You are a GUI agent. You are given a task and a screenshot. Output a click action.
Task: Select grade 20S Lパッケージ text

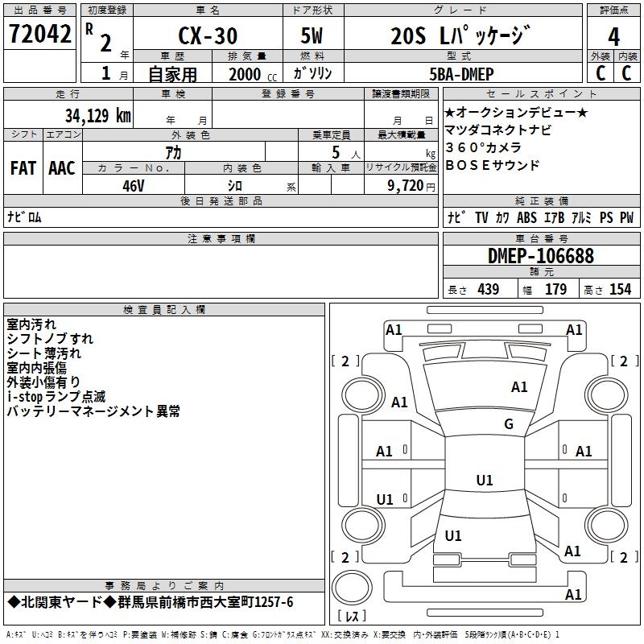click(460, 35)
